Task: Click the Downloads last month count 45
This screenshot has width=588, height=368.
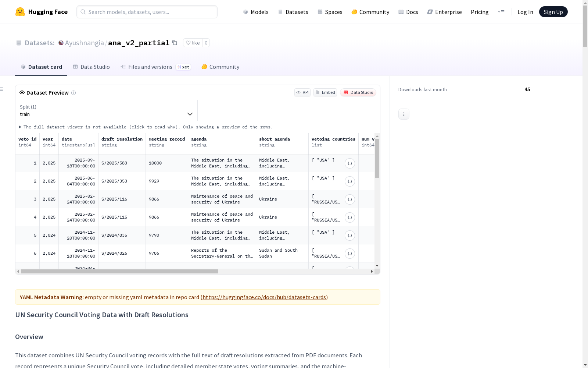Action: (x=527, y=89)
